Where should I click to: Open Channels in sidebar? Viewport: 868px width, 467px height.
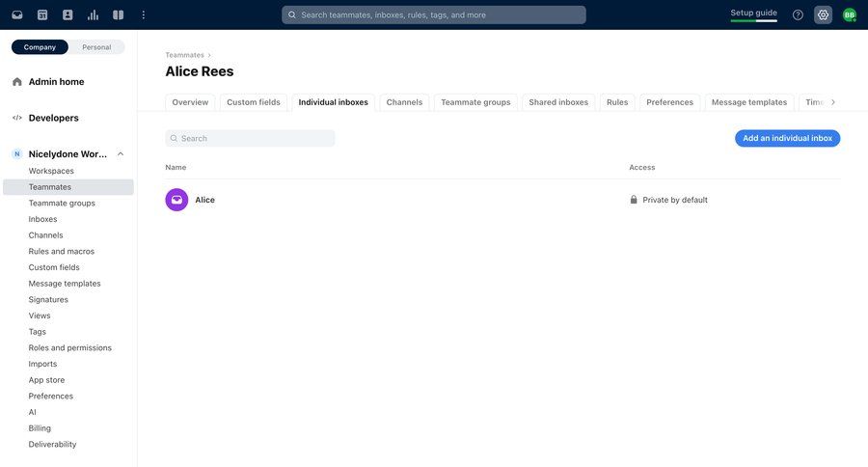45,234
